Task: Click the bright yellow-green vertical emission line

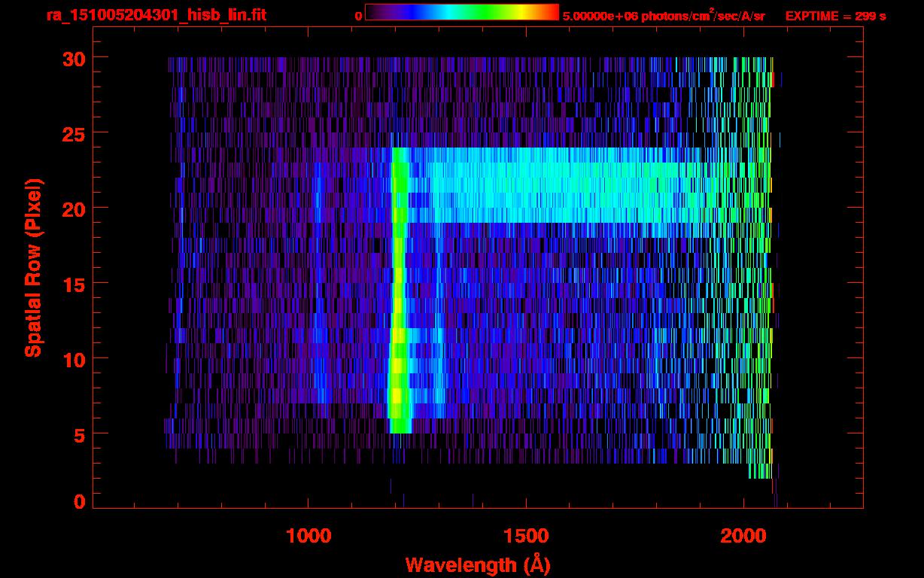Action: 398,301
